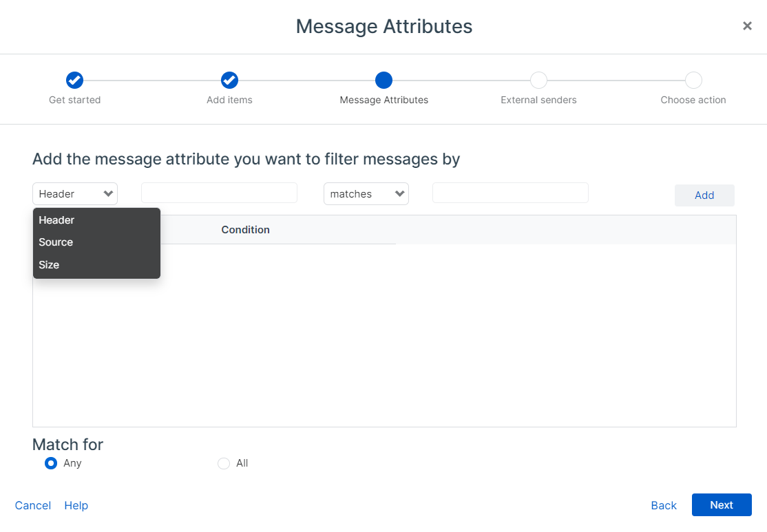This screenshot has width=767, height=532.
Task: Dismiss the dialog with the X icon
Action: 747,25
